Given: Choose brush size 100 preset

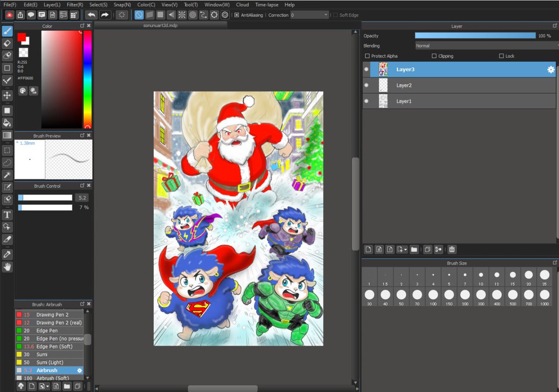Looking at the screenshot, I should 433,297.
